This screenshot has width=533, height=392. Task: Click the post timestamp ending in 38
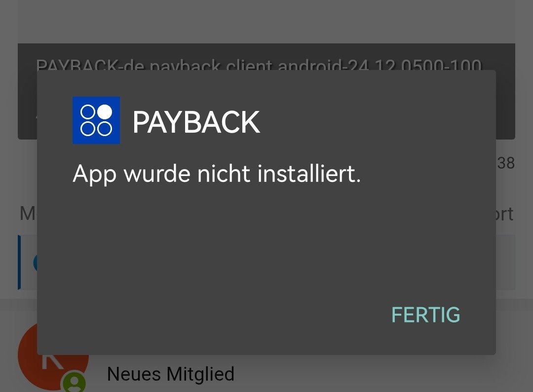506,163
